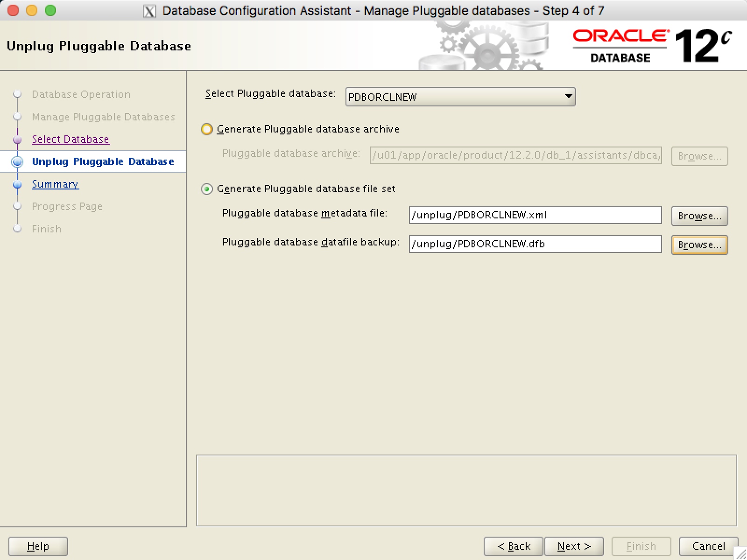The width and height of the screenshot is (747, 560).
Task: Click the Database Operation step bullet
Action: [18, 94]
